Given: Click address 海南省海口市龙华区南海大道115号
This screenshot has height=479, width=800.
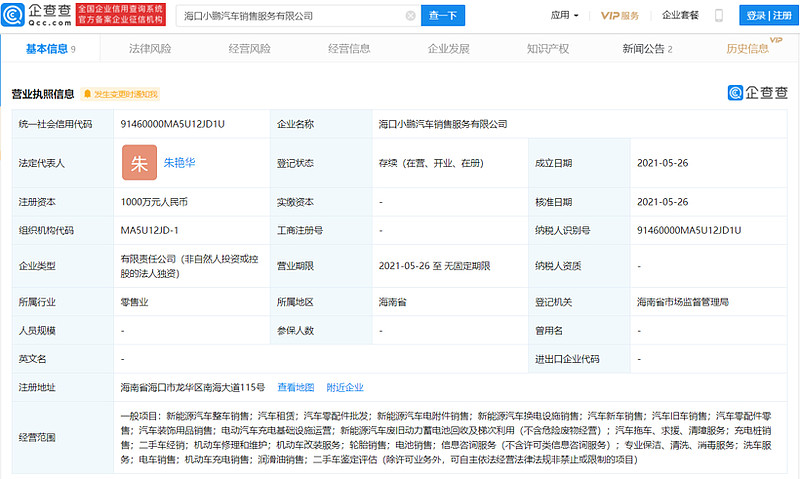Looking at the screenshot, I should pyautogui.click(x=193, y=387).
